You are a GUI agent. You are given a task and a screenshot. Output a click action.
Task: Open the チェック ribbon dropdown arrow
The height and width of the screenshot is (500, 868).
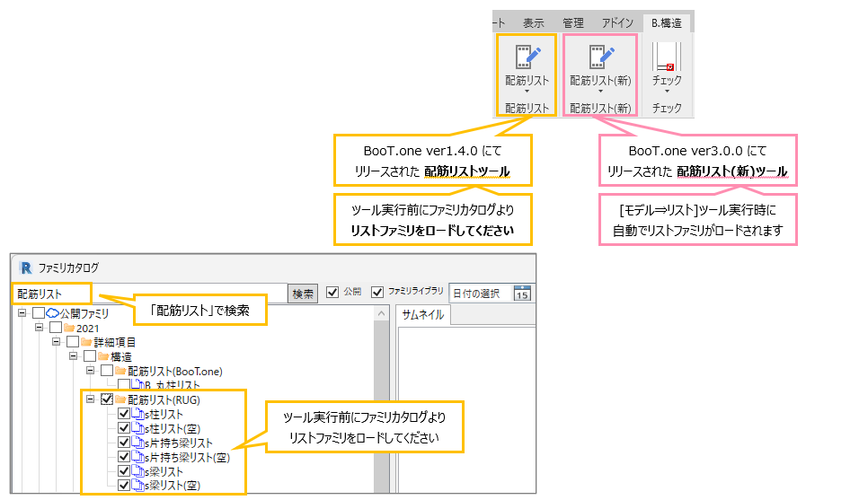click(x=667, y=92)
